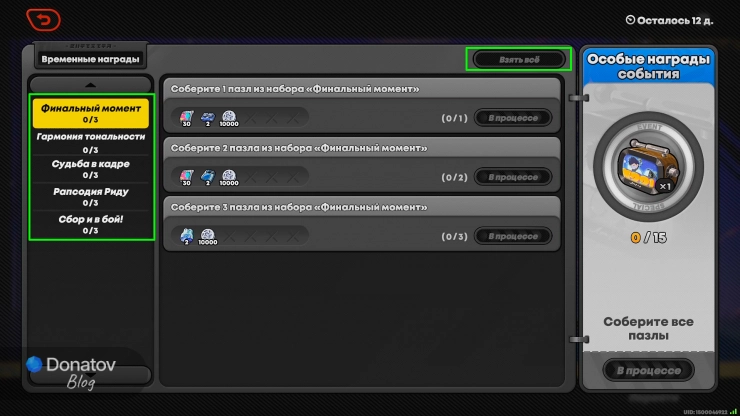This screenshot has height=416, width=740.
Task: Select Финальный момент puzzle set
Action: point(91,113)
